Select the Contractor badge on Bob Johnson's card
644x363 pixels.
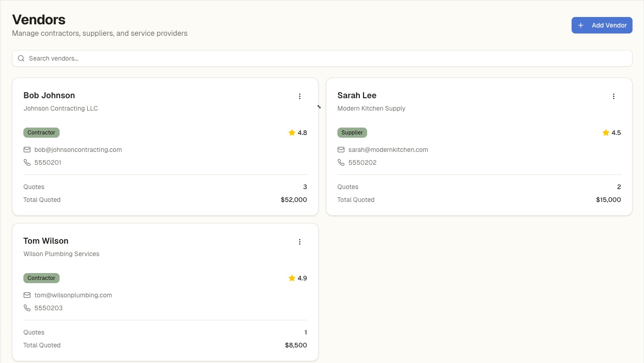(41, 132)
